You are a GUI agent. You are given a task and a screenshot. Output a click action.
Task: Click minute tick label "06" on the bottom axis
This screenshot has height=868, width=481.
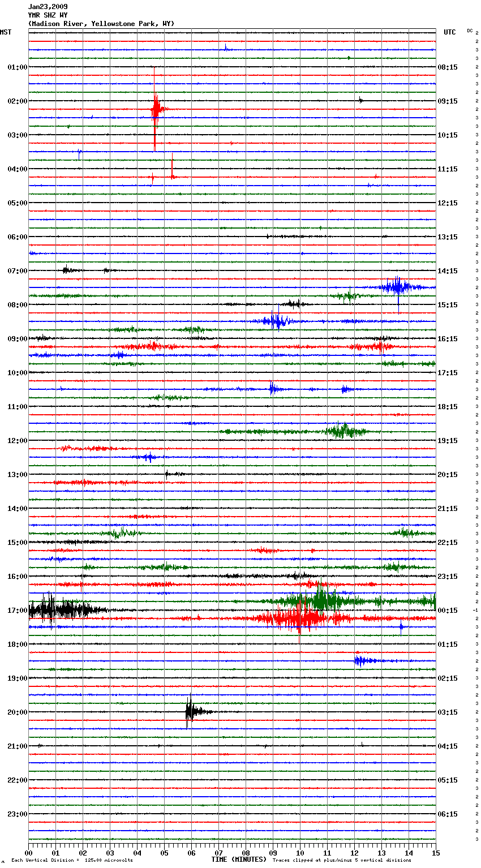(x=191, y=853)
